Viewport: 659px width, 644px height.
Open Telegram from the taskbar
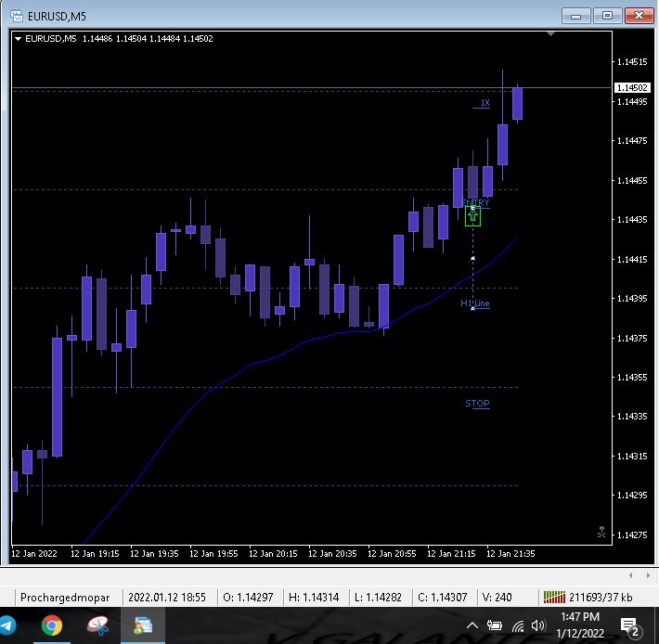tap(7, 625)
